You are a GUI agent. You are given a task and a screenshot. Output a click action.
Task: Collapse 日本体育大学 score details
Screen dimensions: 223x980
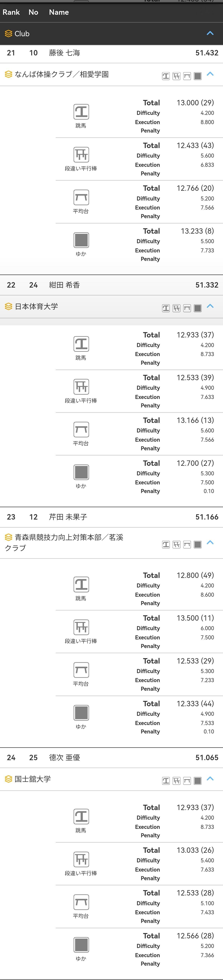[210, 306]
